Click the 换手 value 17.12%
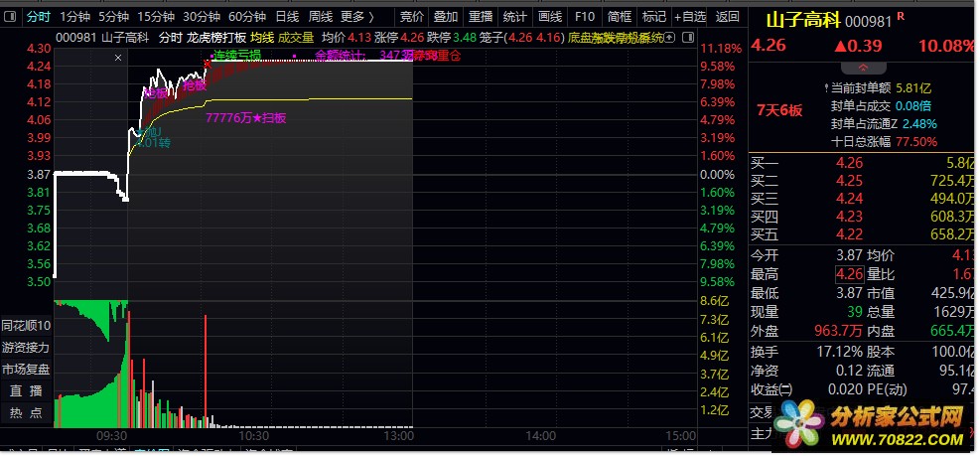Viewport: 980px width, 456px height. click(839, 352)
